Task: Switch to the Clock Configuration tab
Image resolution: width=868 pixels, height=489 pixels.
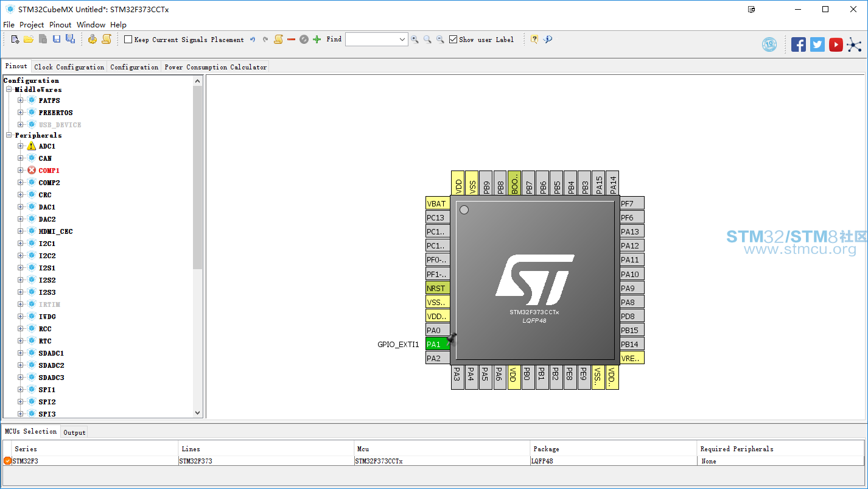Action: click(69, 67)
